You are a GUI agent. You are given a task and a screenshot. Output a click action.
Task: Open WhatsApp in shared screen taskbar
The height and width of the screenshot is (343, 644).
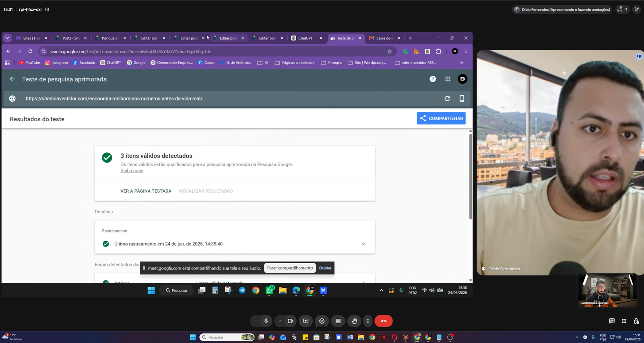[269, 291]
